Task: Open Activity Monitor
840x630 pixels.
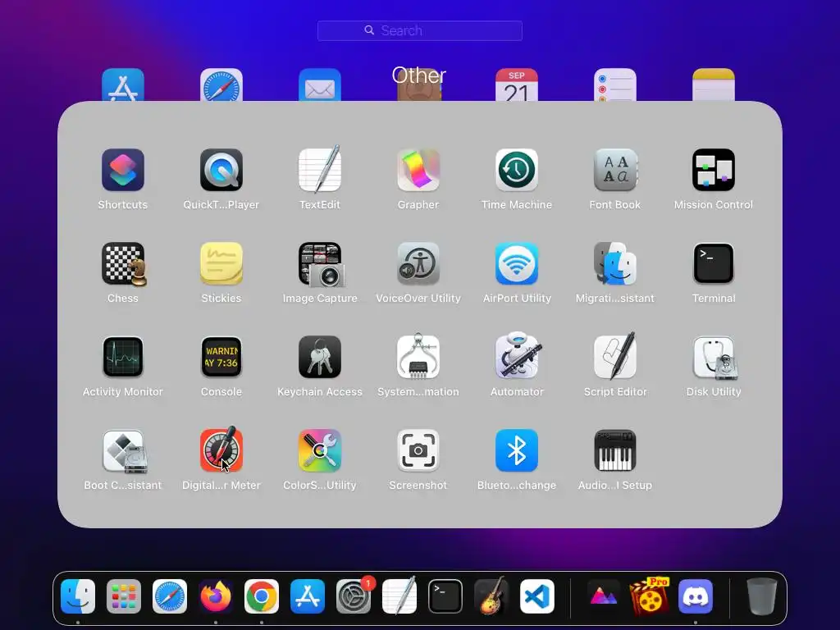Action: pyautogui.click(x=123, y=357)
